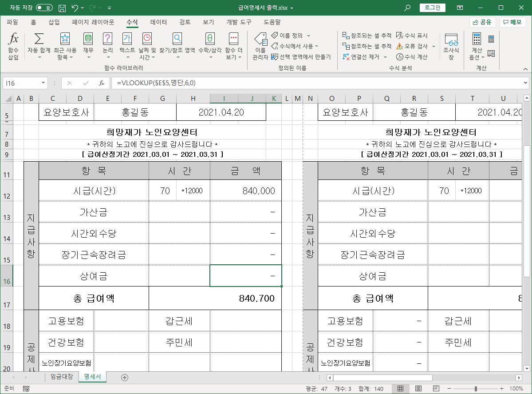The width and height of the screenshot is (532, 394).
Task: Click the 로그인 button
Action: [433, 8]
